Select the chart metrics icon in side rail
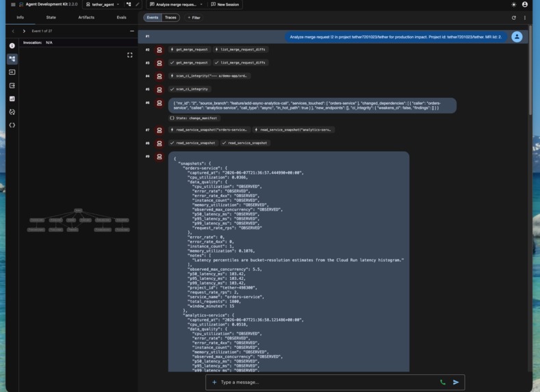The height and width of the screenshot is (392, 540). [12, 99]
